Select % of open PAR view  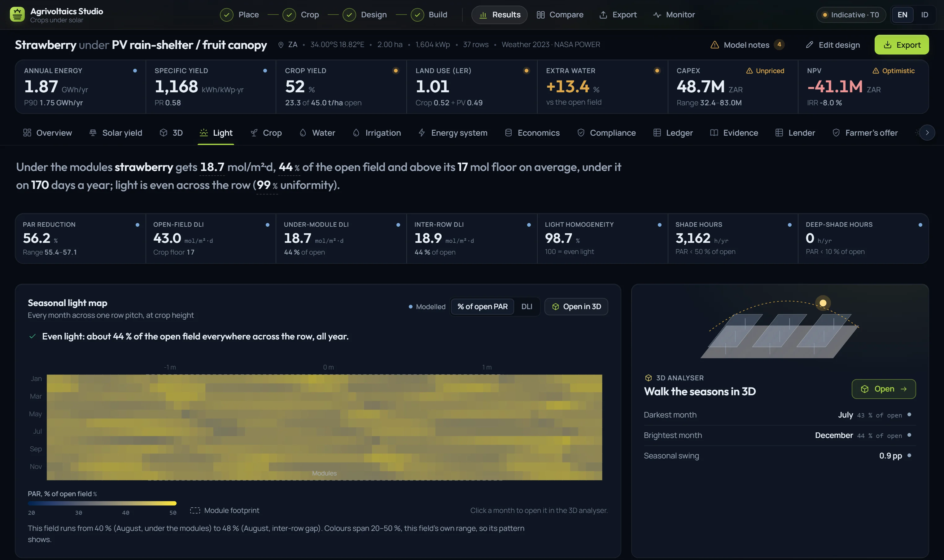pos(483,307)
